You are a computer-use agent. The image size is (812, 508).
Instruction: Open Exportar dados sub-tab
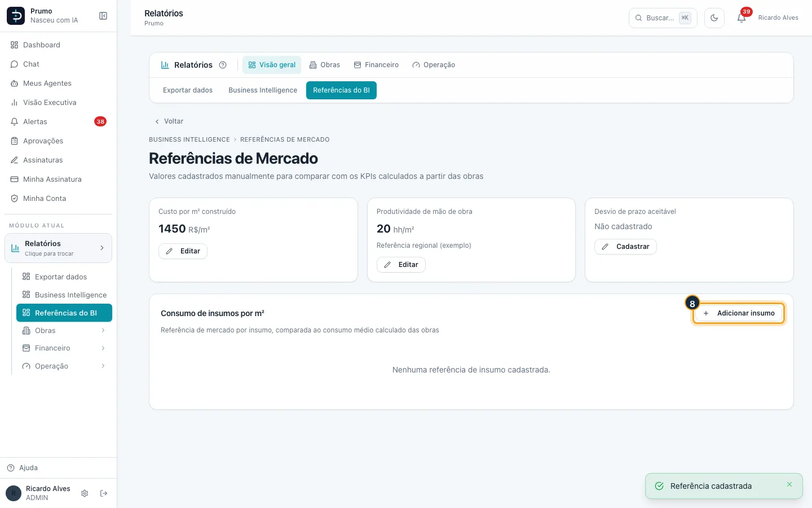tap(188, 90)
